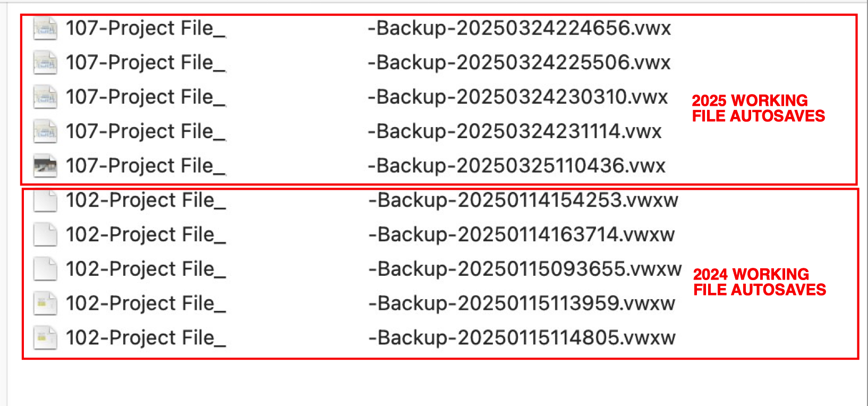868x406 pixels.
Task: Select the photo preview icon for Backup-20250325110436.vwx
Action: 45,166
